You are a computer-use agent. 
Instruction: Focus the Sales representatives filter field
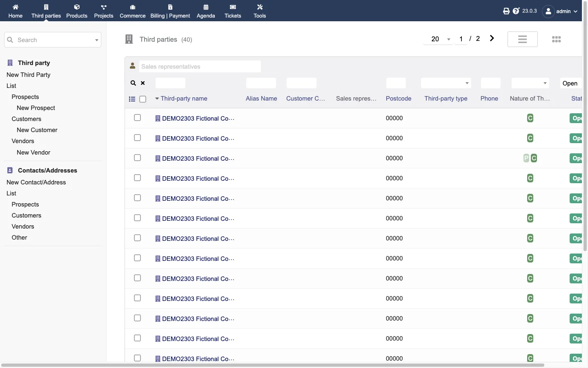tap(200, 67)
